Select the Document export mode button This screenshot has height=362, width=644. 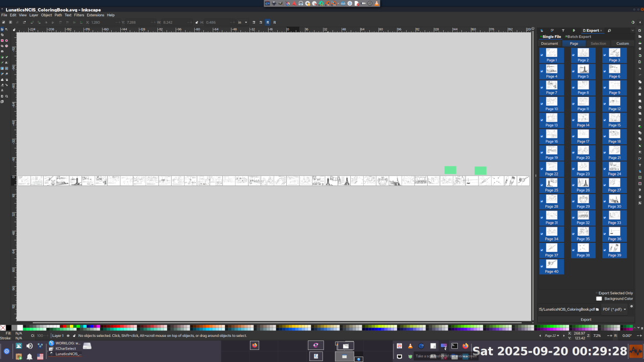point(549,44)
